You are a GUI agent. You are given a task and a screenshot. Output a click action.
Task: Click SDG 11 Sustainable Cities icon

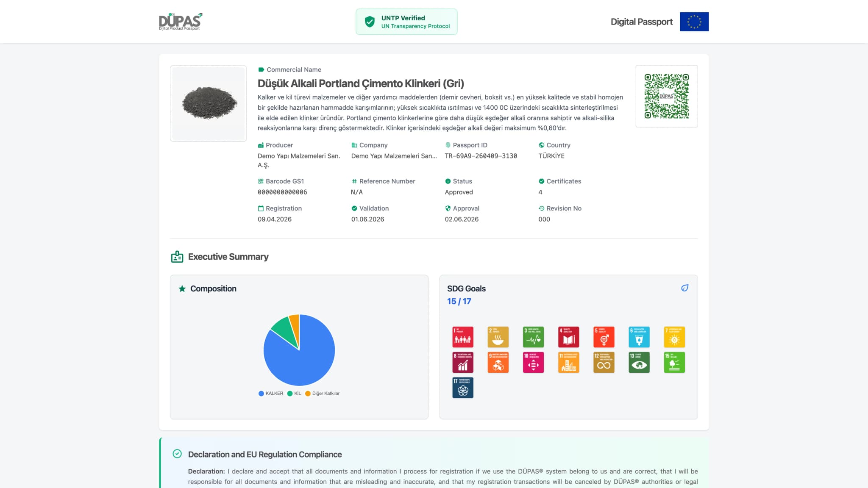(568, 362)
